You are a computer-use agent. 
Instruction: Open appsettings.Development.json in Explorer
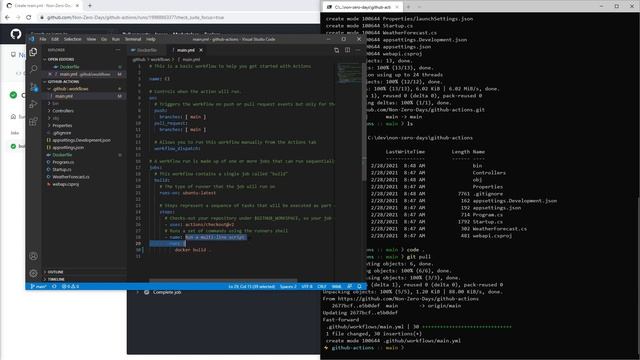[x=81, y=140]
